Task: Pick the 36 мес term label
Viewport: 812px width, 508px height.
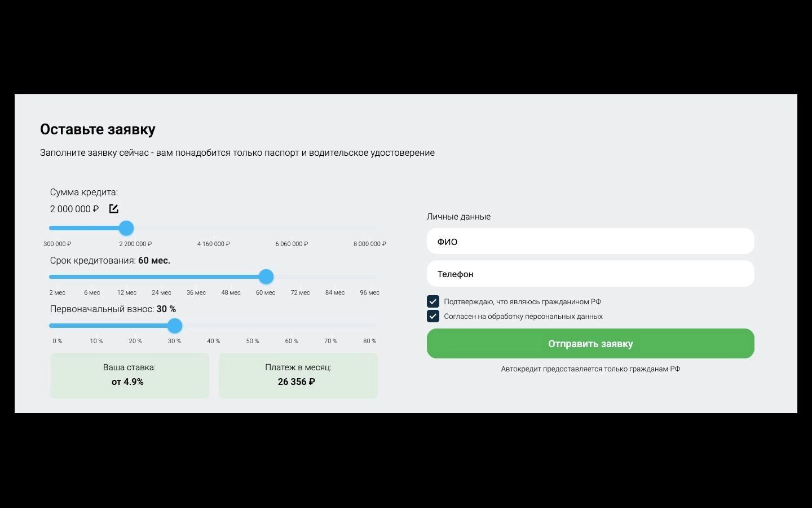Action: pyautogui.click(x=196, y=292)
